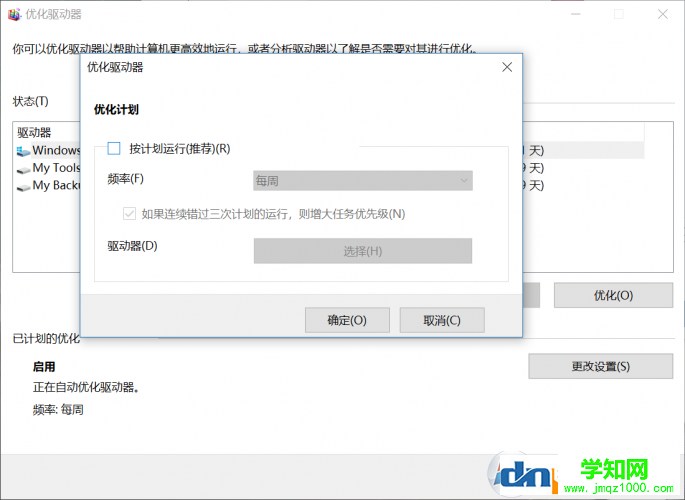685x500 pixels.
Task: Click the My Tools drive icon
Action: coord(23,169)
